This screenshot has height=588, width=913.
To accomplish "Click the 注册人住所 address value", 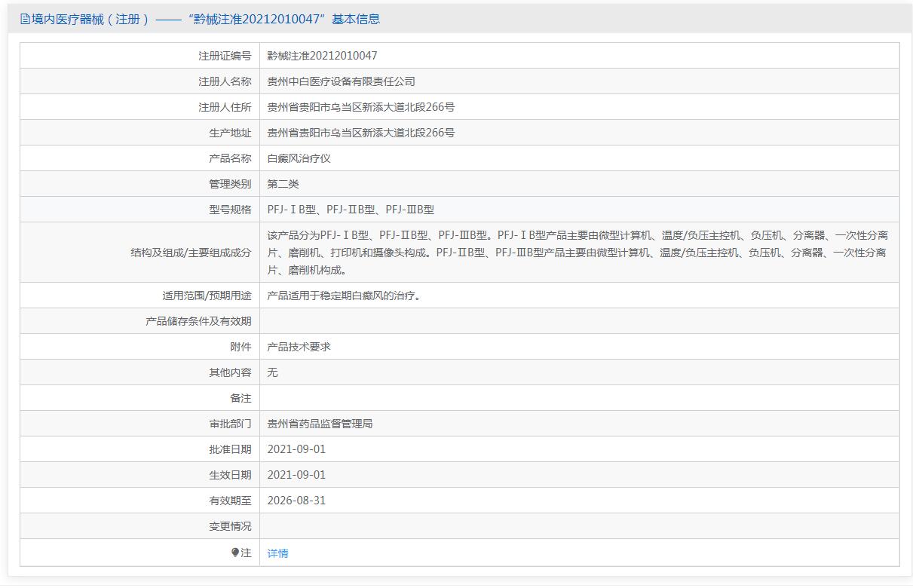I will [x=360, y=107].
